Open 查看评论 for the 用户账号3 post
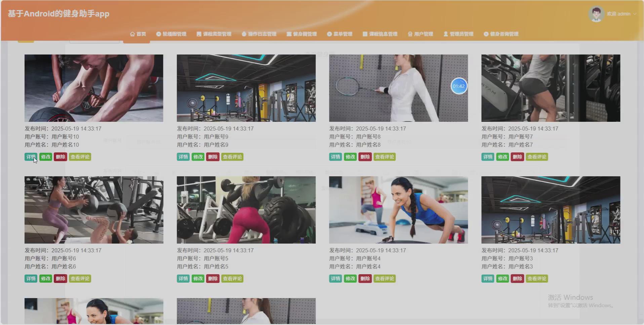Image resolution: width=644 pixels, height=325 pixels. (537, 278)
